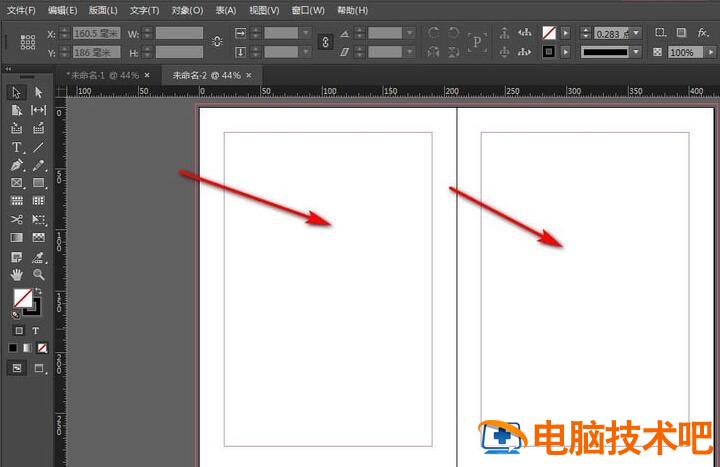Open 对象(O) menu

[x=187, y=10]
